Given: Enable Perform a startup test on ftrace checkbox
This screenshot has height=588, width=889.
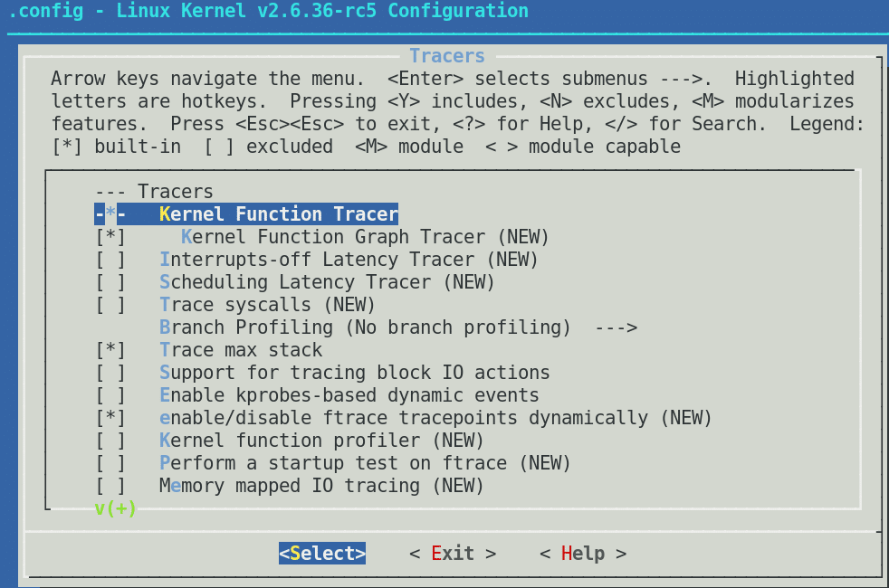Looking at the screenshot, I should coord(110,463).
